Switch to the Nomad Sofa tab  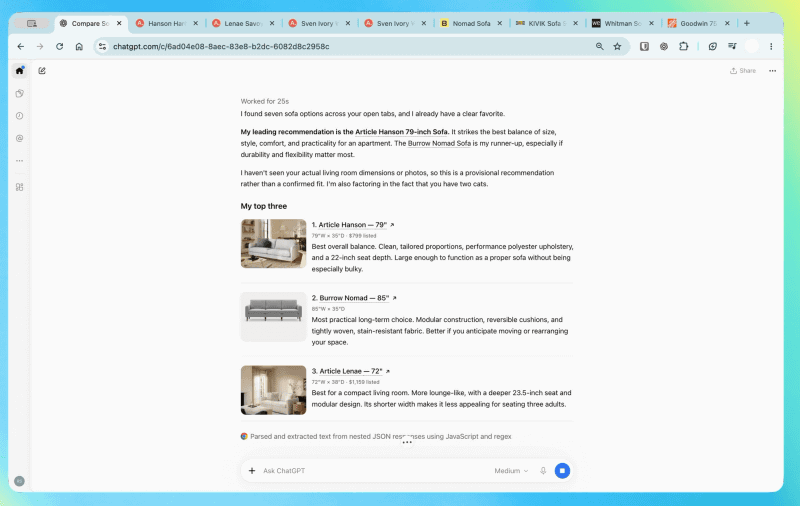point(471,23)
